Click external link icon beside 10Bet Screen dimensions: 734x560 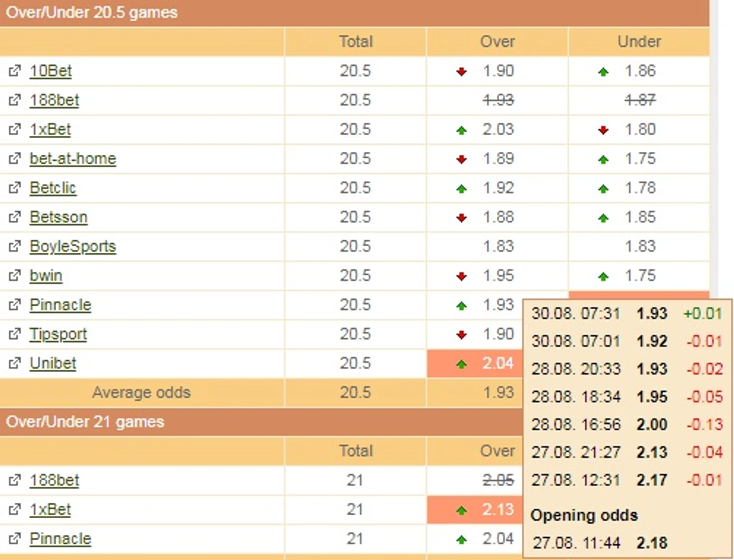click(15, 71)
